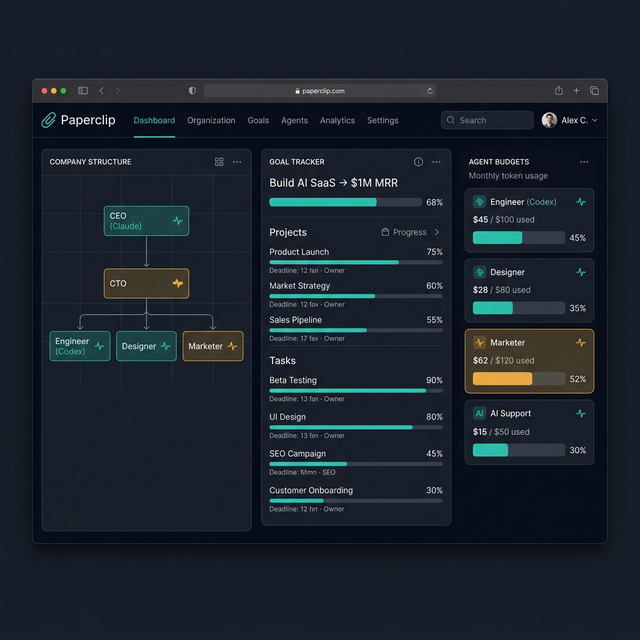The height and width of the screenshot is (640, 640).
Task: Click the "Build AI SaaS → $1M MRR" goal title
Action: (333, 183)
